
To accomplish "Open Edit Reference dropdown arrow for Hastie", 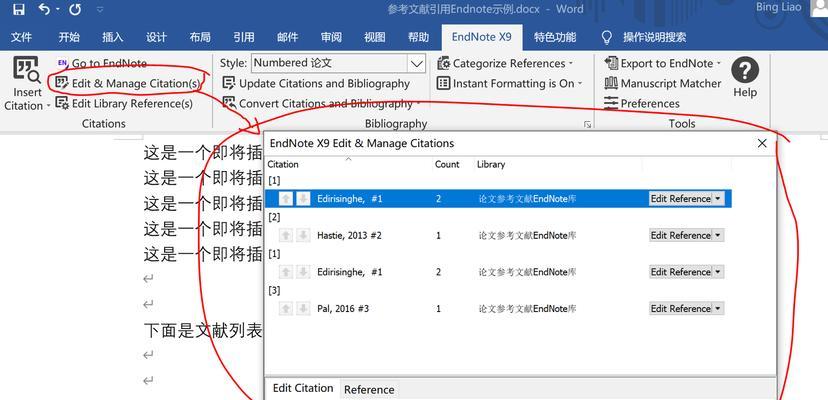I will point(718,236).
